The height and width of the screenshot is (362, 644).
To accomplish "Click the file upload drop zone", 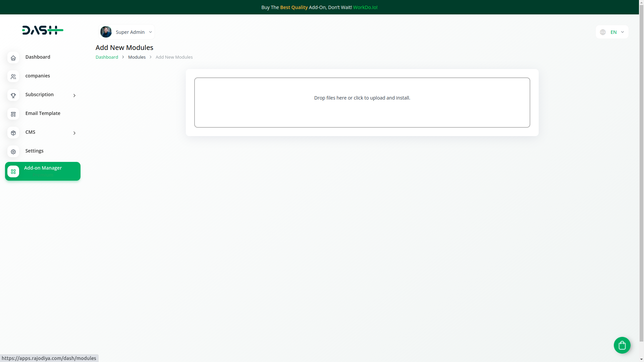I will point(362,103).
